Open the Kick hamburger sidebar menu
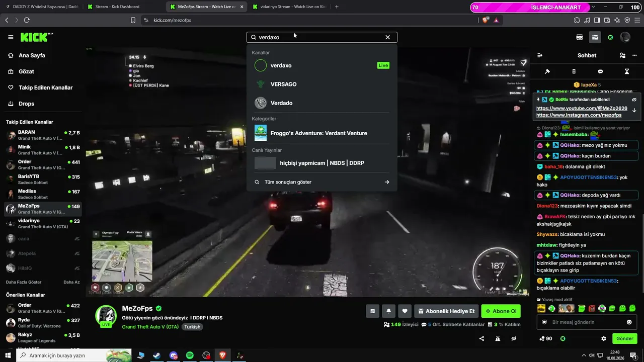644x362 pixels. click(x=11, y=37)
